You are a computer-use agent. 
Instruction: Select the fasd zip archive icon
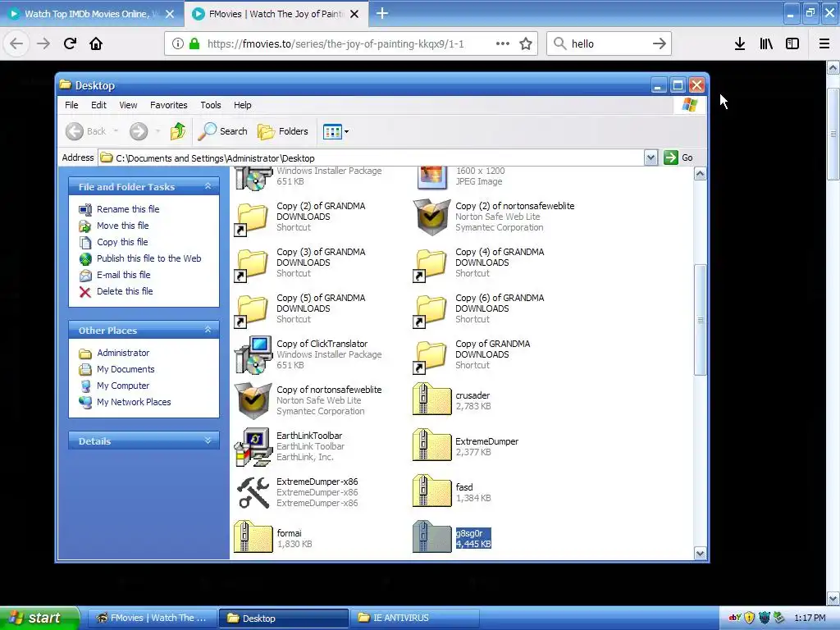[431, 491]
